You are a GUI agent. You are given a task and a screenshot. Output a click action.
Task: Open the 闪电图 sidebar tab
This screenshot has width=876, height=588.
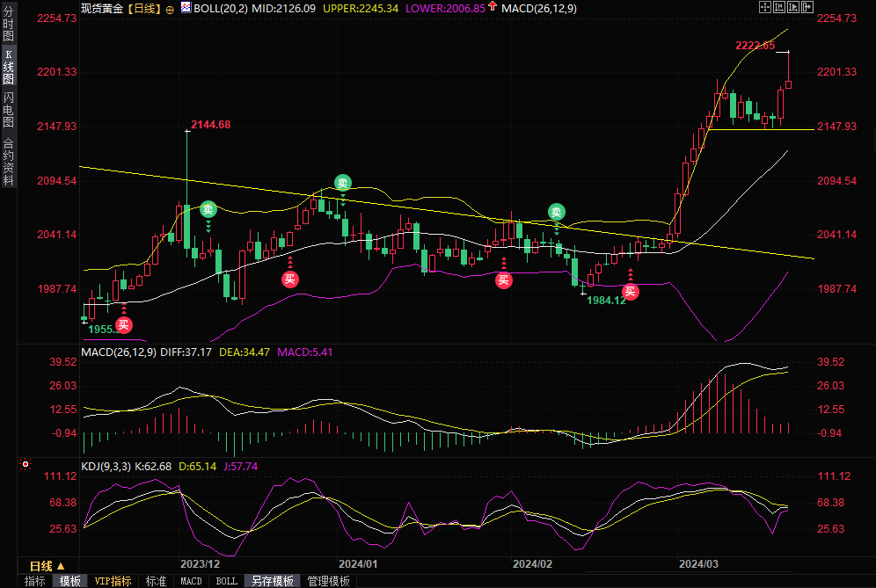[8, 110]
